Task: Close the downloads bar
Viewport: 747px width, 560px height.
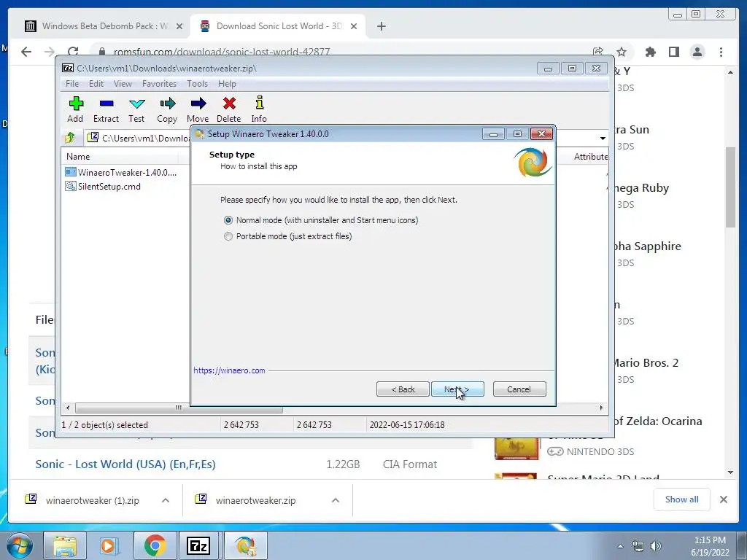Action: pyautogui.click(x=724, y=499)
